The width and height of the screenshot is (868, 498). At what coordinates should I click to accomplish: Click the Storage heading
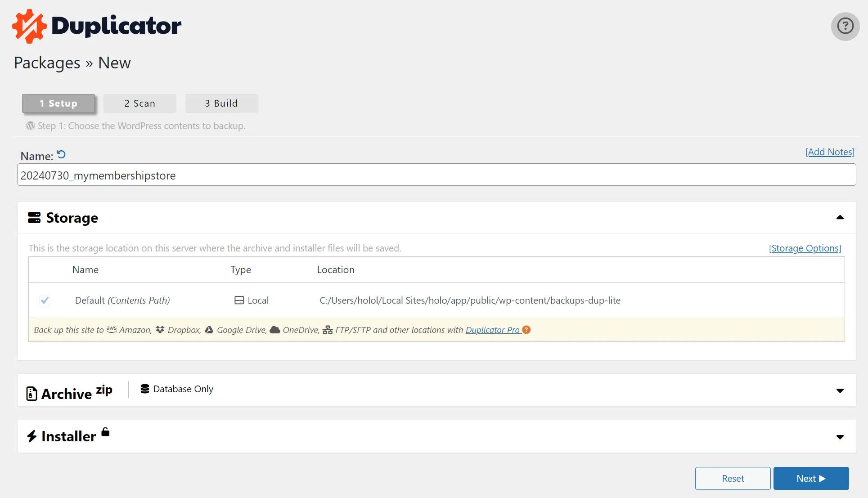click(72, 218)
